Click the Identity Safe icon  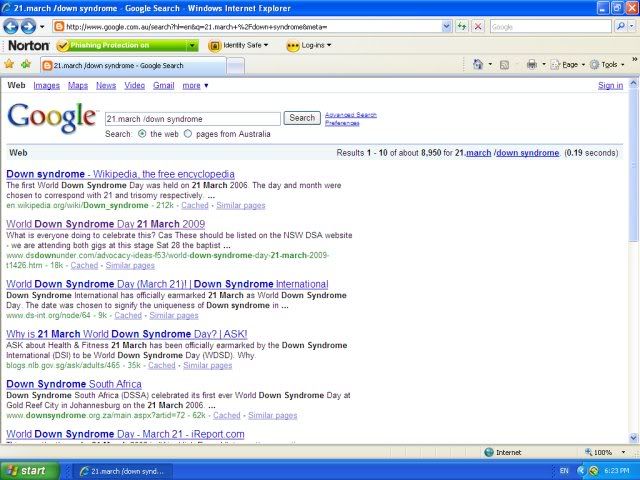point(215,46)
